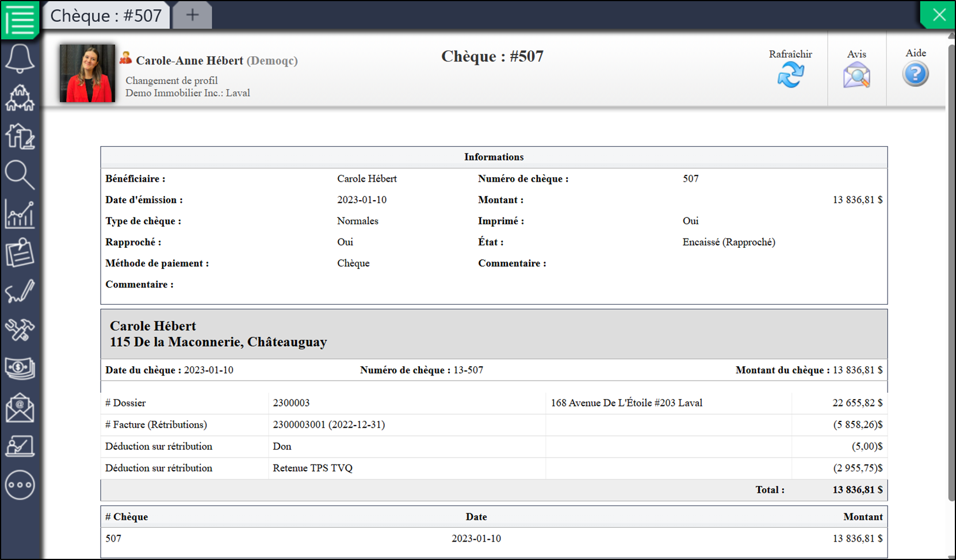Add a new tab with plus
956x560 pixels.
point(193,16)
